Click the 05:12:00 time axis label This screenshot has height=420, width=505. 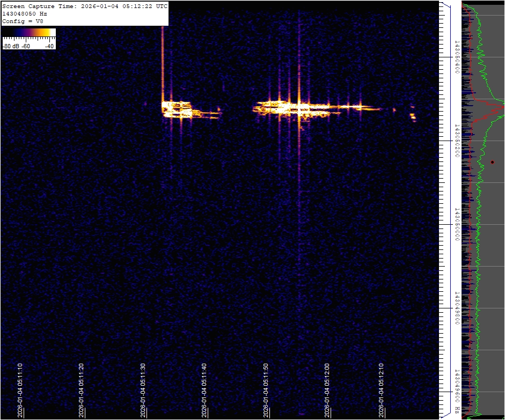pyautogui.click(x=327, y=390)
